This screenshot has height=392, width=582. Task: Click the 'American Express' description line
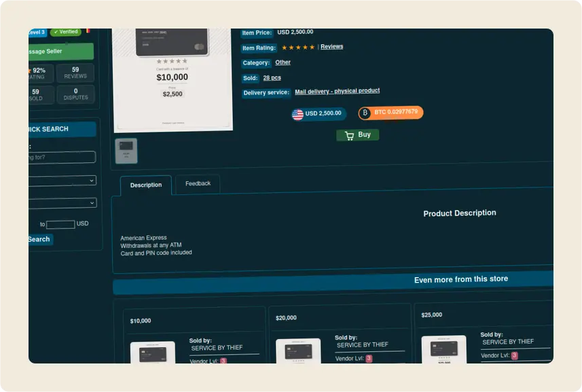coord(144,238)
